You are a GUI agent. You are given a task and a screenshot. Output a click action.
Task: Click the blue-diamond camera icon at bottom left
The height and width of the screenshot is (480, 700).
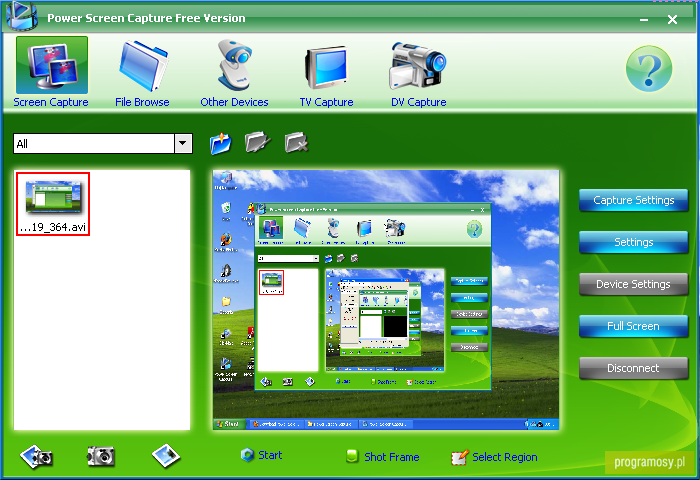coord(37,456)
